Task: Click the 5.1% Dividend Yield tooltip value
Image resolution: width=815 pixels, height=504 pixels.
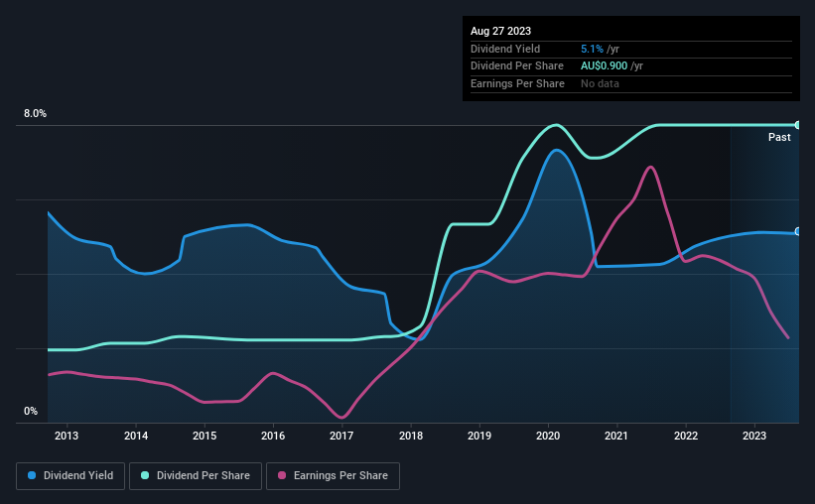Action: click(x=592, y=49)
